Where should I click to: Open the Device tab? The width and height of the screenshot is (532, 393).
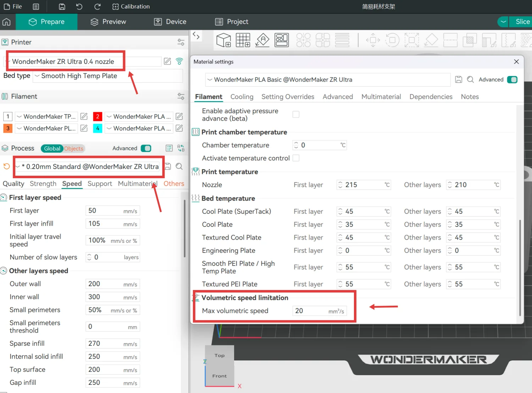coord(170,22)
